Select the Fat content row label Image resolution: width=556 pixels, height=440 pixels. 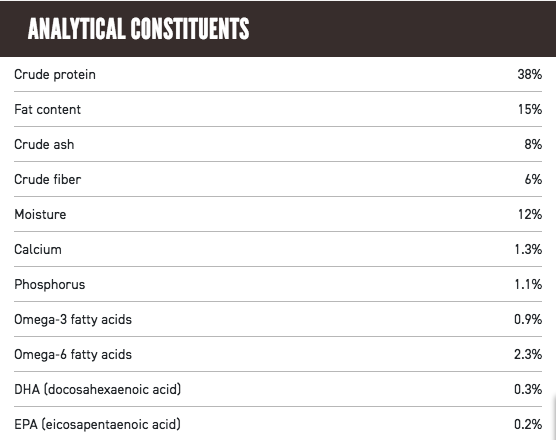pos(48,109)
